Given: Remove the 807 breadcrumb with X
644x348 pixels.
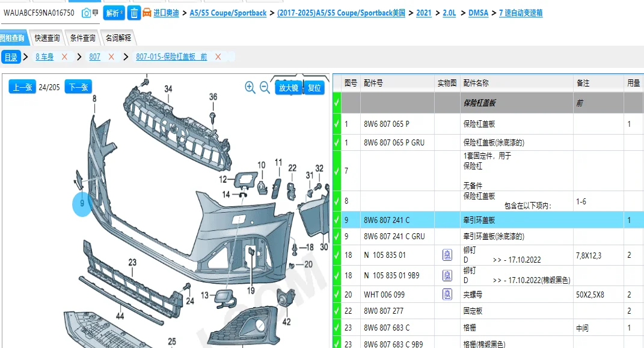Looking at the screenshot, I should [111, 56].
